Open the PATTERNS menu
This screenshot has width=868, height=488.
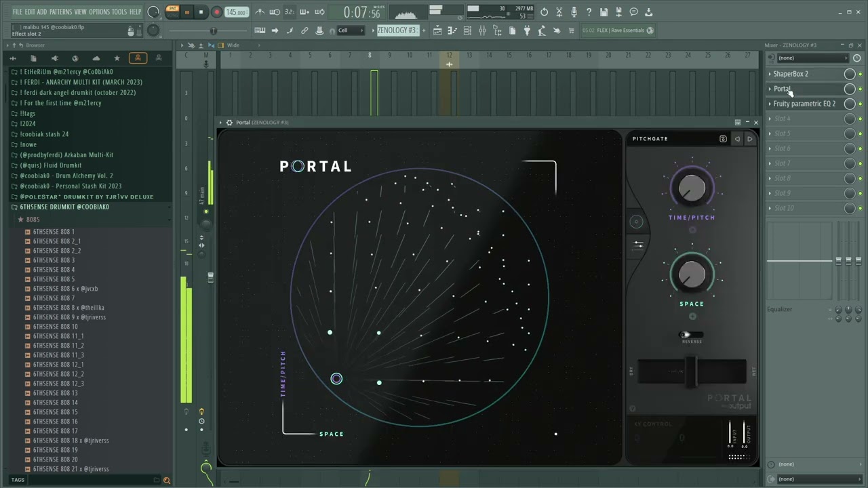[x=61, y=12]
